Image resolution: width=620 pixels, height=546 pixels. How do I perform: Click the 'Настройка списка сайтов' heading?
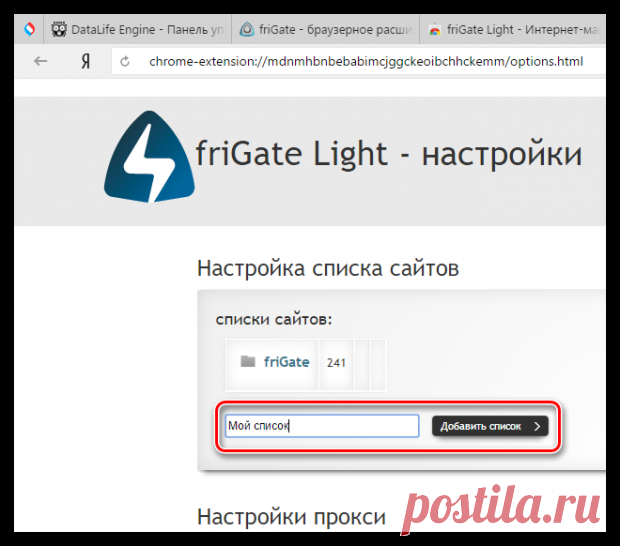328,268
